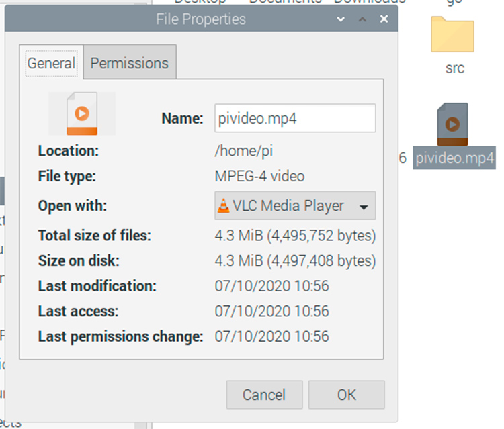
Task: Click the File Properties title bar text
Action: [x=201, y=19]
